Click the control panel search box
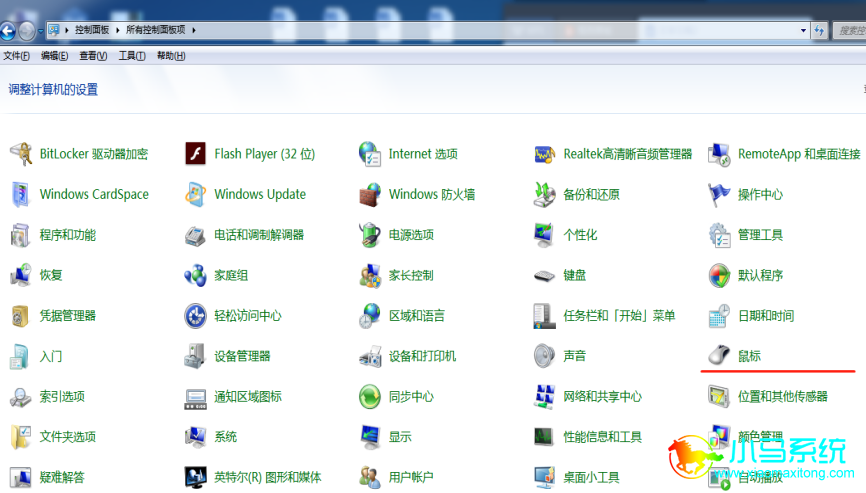 850,30
